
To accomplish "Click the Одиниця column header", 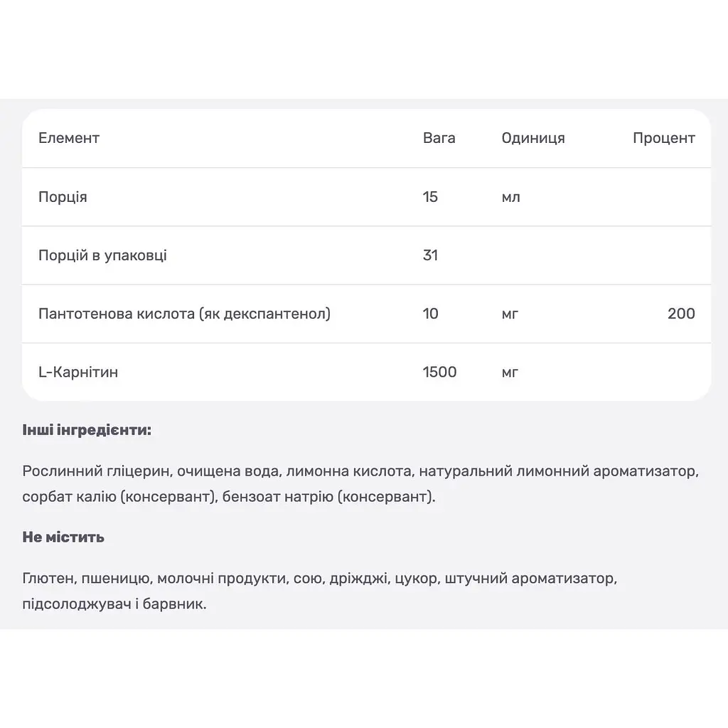I will (533, 139).
